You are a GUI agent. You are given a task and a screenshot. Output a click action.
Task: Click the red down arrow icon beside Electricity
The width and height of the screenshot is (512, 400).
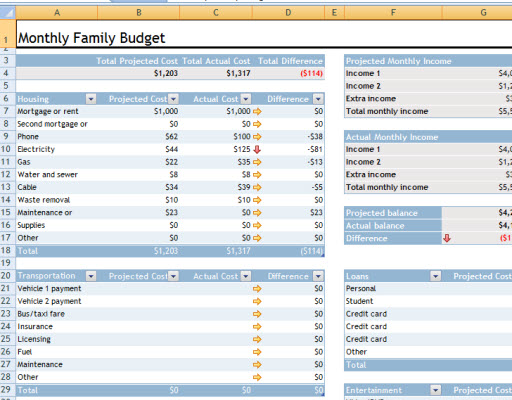pos(257,149)
